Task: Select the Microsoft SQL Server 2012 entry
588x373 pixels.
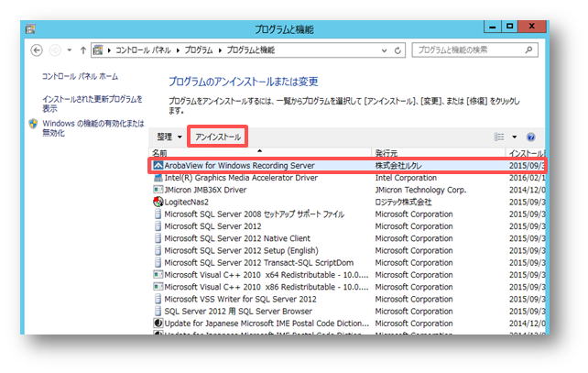Action: coord(212,226)
